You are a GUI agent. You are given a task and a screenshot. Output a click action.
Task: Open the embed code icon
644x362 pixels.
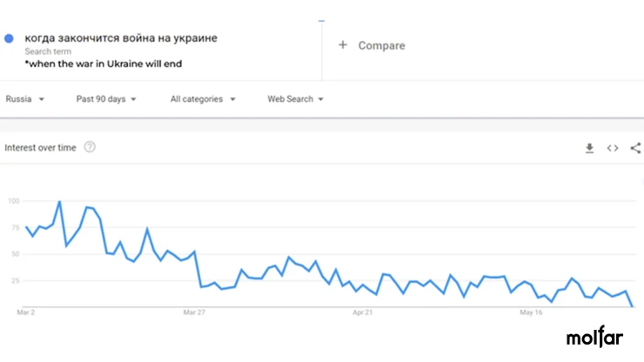[613, 148]
